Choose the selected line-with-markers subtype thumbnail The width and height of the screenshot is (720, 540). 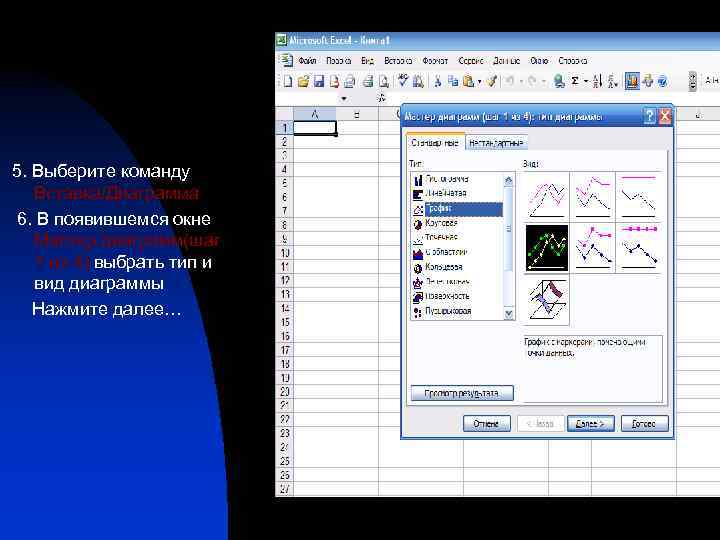pos(546,248)
